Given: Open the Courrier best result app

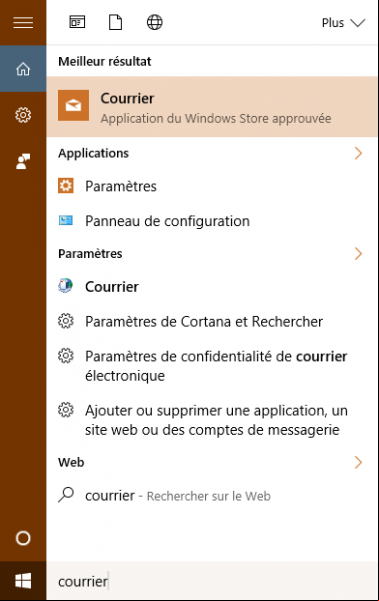Looking at the screenshot, I should click(x=212, y=107).
